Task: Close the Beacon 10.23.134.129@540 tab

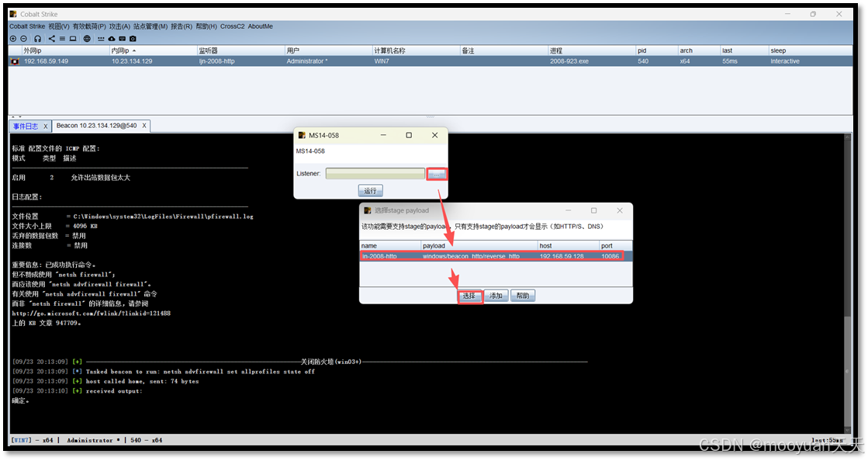Action: (144, 126)
